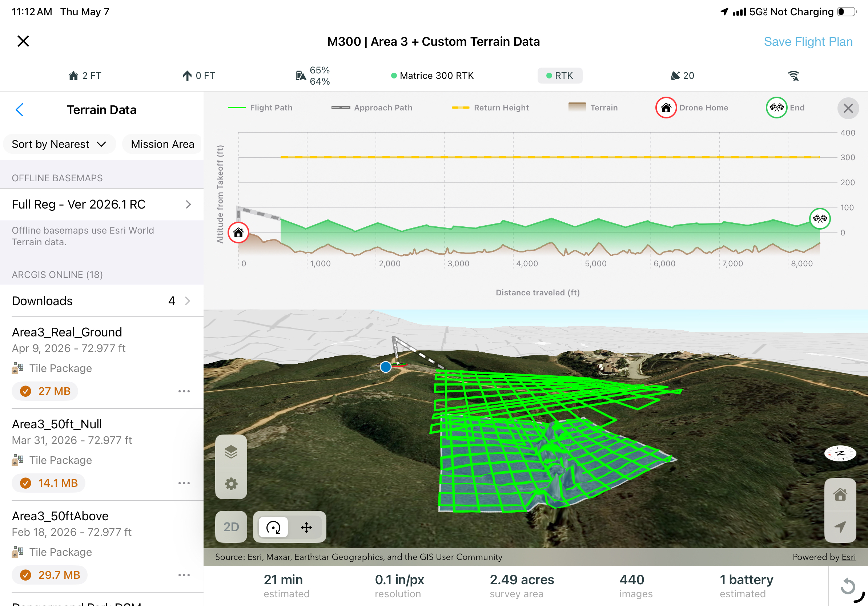
Task: Tap the blue drone position dot
Action: [x=386, y=367]
